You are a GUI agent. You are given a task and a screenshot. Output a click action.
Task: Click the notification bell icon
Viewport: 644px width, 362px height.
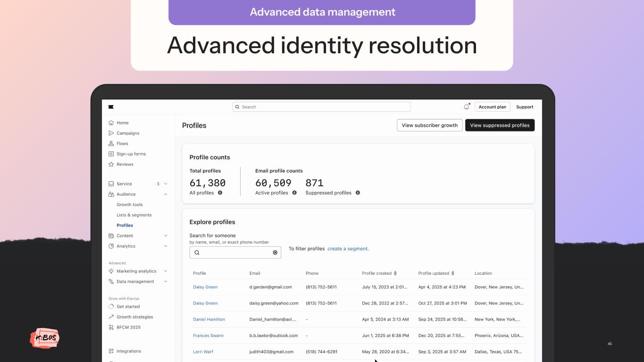[x=466, y=107]
